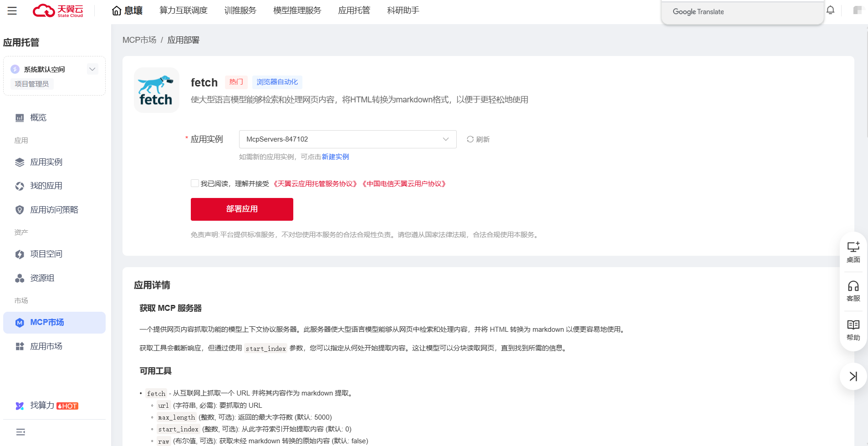Open the hamburger menu at top left
The width and height of the screenshot is (868, 446).
pyautogui.click(x=12, y=10)
